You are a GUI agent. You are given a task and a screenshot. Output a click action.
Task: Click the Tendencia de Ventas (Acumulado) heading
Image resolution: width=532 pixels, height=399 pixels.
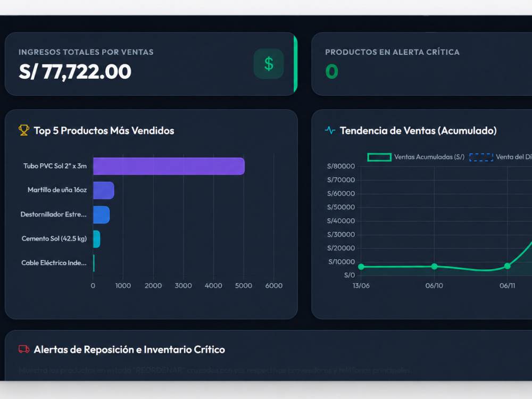418,131
